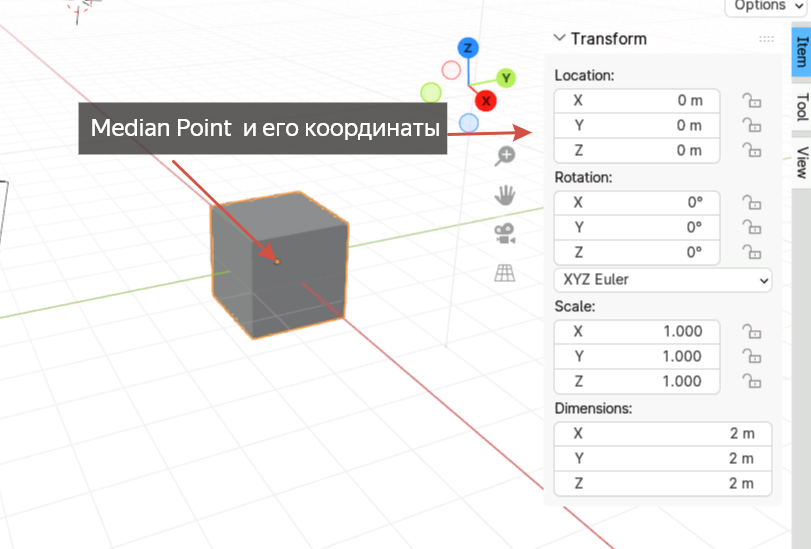Lock the Rotation X value
Image resolution: width=811 pixels, height=549 pixels.
pyautogui.click(x=752, y=202)
